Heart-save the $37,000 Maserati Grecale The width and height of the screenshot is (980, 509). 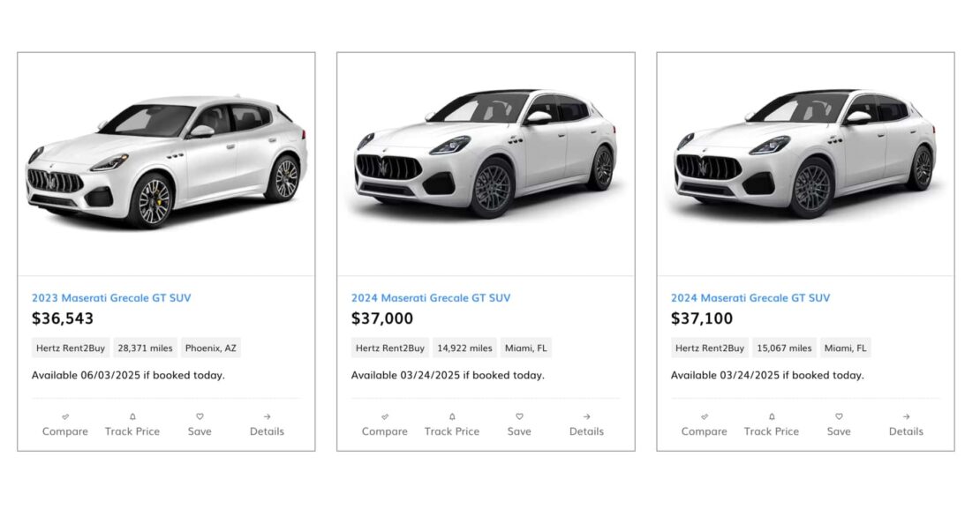[519, 416]
